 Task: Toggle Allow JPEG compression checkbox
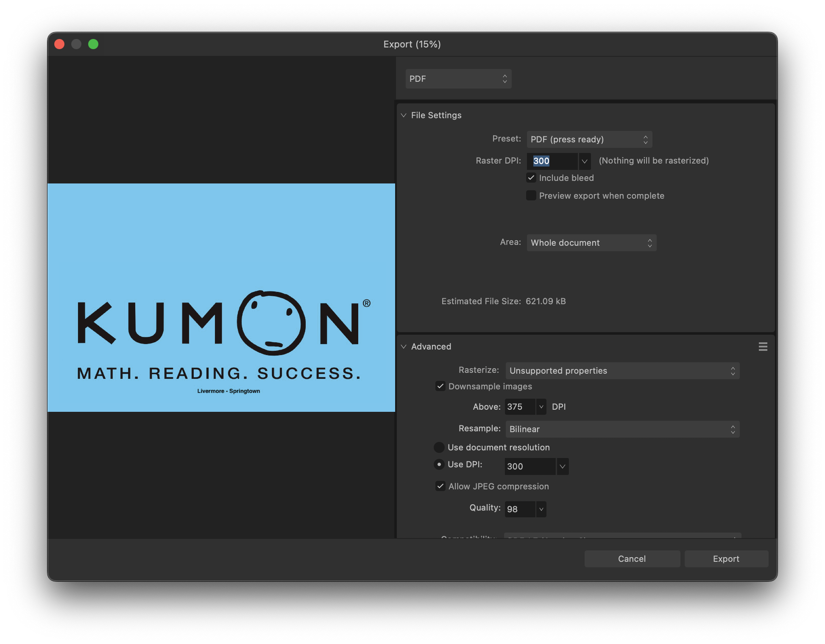[x=440, y=486]
